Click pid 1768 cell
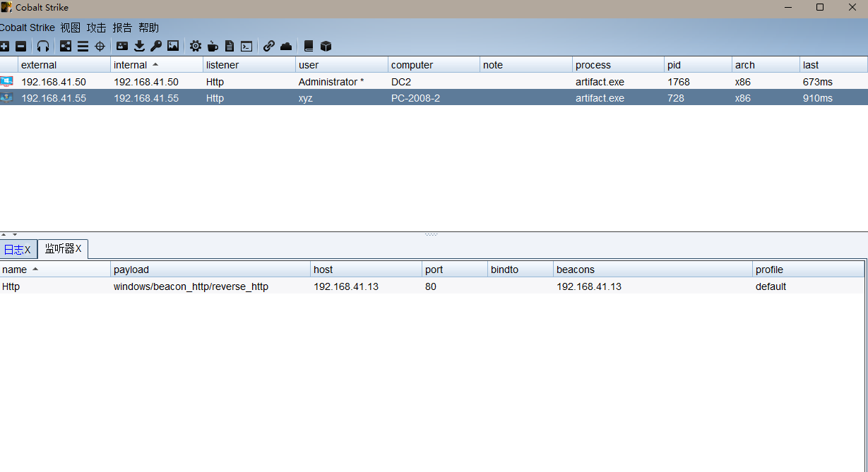 click(698, 82)
